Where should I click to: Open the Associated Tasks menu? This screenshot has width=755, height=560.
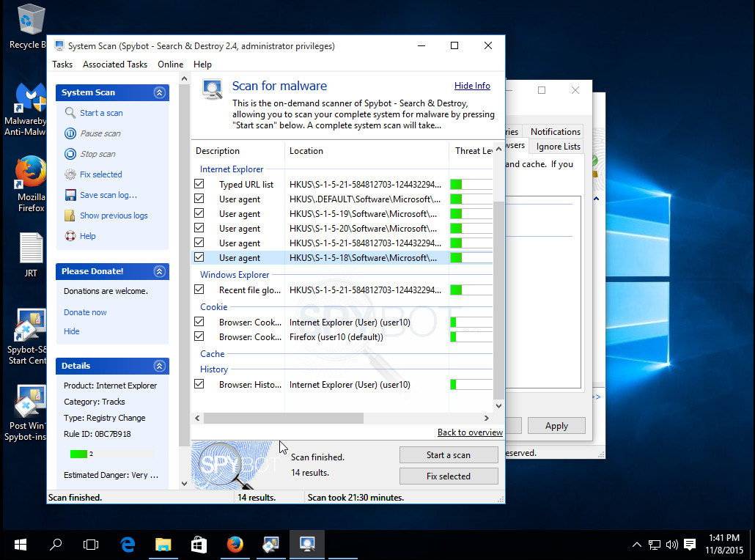115,65
